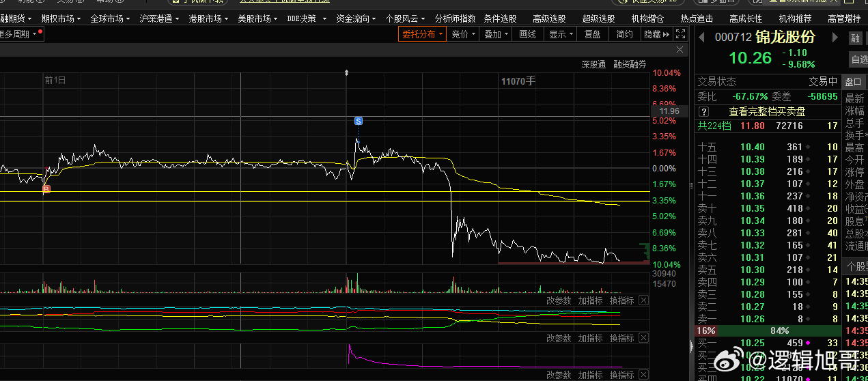The width and height of the screenshot is (868, 381).
Task: Close the chart info bar X
Action: [x=680, y=50]
